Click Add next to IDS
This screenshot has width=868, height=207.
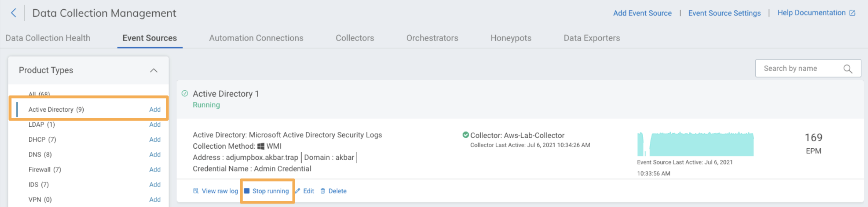[x=155, y=185]
